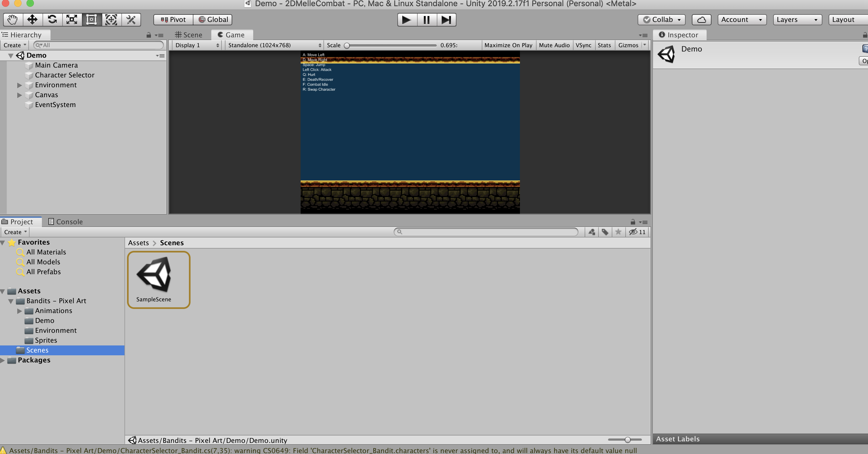Toggle Maximize On Play
The width and height of the screenshot is (868, 454).
508,45
